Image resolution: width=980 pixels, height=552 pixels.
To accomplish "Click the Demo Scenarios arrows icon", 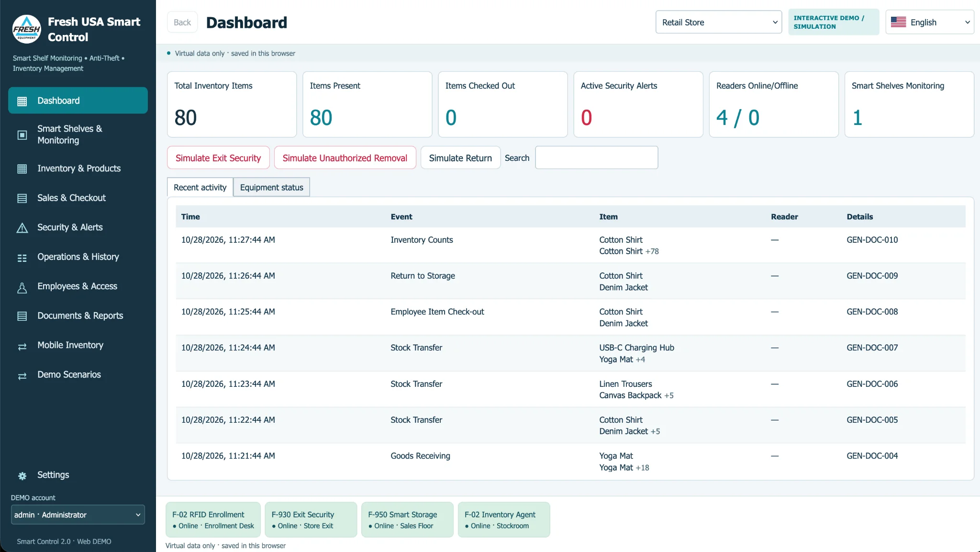I will pyautogui.click(x=22, y=376).
